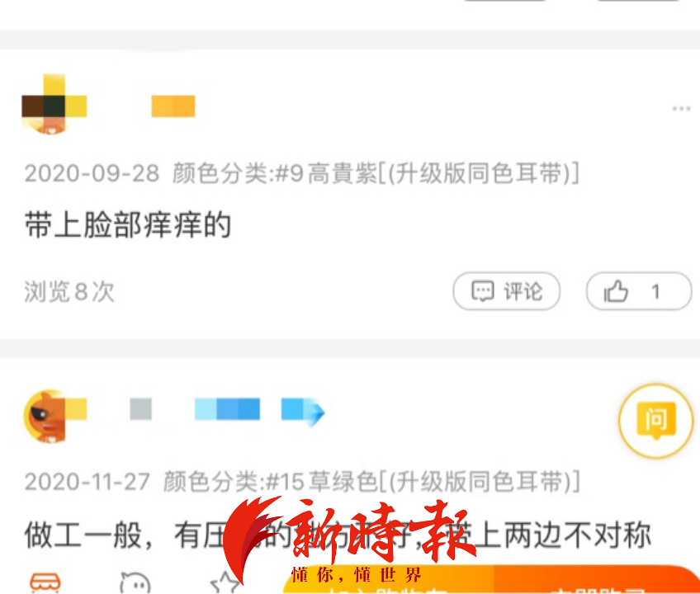Open 评论 on the first review
Screen dimensions: 700x594
coord(507,291)
